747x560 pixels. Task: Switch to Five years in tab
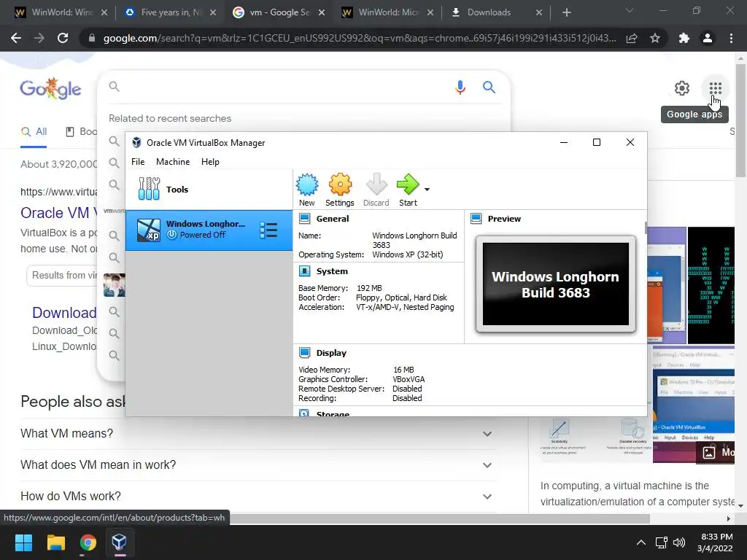[x=169, y=12]
